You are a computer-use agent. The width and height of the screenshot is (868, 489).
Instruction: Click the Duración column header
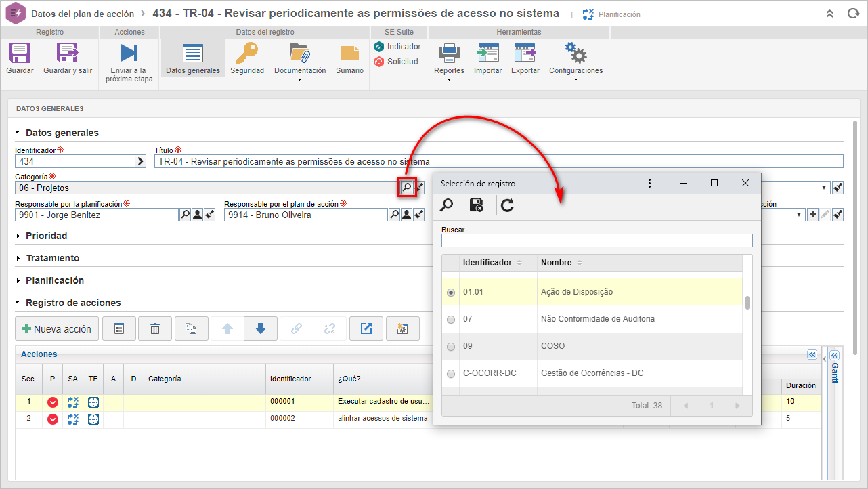click(x=800, y=385)
